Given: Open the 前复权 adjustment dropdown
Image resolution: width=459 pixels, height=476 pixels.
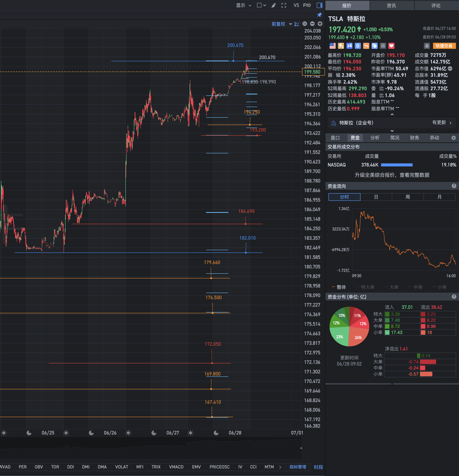Looking at the screenshot, I should [281, 24].
